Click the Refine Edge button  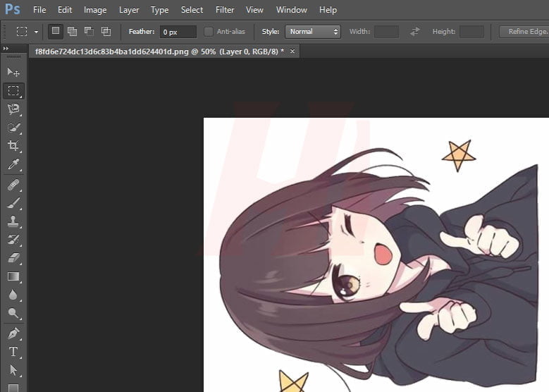524,32
